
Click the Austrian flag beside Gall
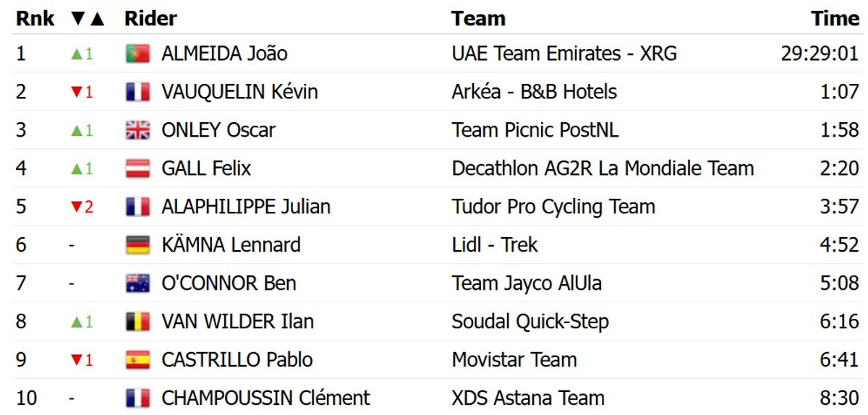(137, 168)
